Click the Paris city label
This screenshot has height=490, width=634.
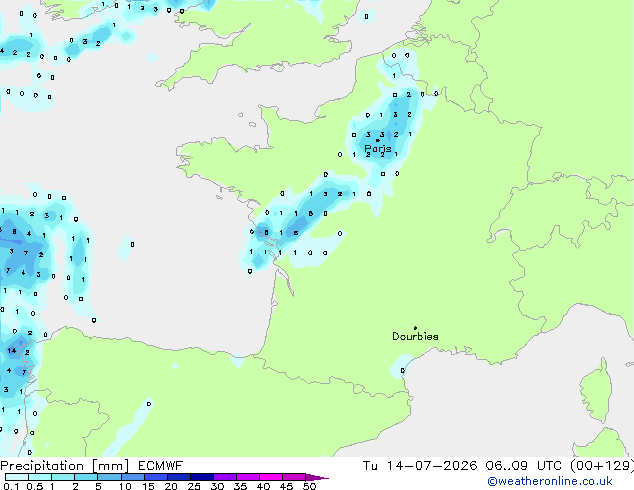pos(378,148)
